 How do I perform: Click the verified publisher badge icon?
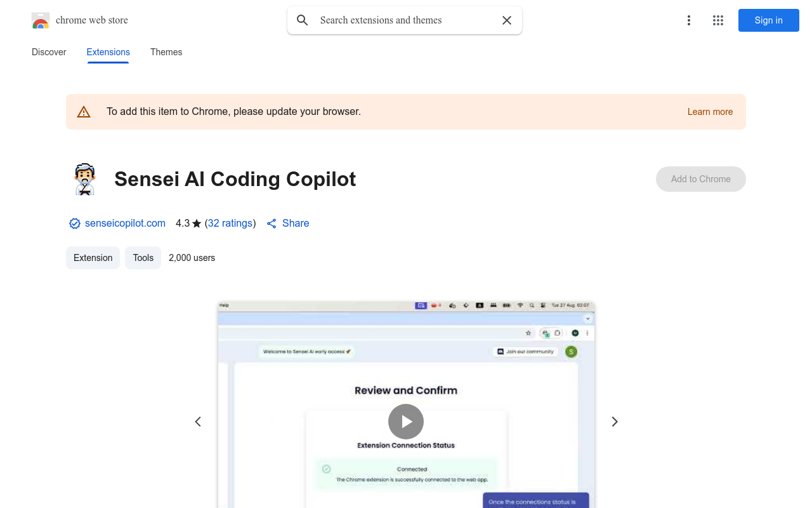(75, 224)
